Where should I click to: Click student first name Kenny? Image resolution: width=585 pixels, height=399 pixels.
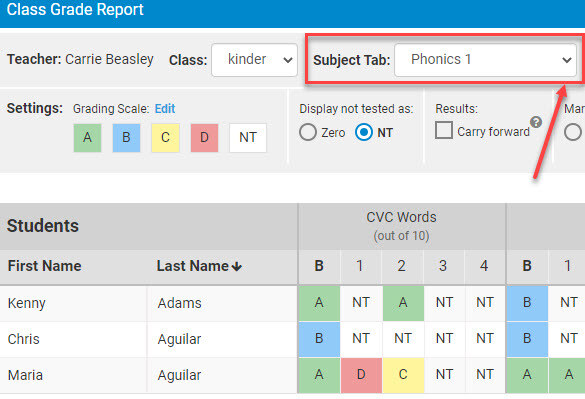tap(26, 303)
